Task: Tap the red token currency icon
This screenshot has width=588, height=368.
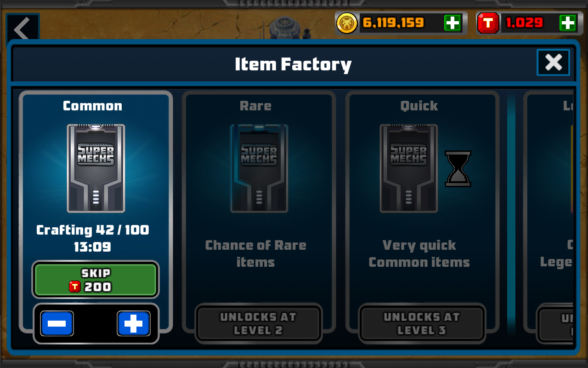Action: [x=488, y=23]
